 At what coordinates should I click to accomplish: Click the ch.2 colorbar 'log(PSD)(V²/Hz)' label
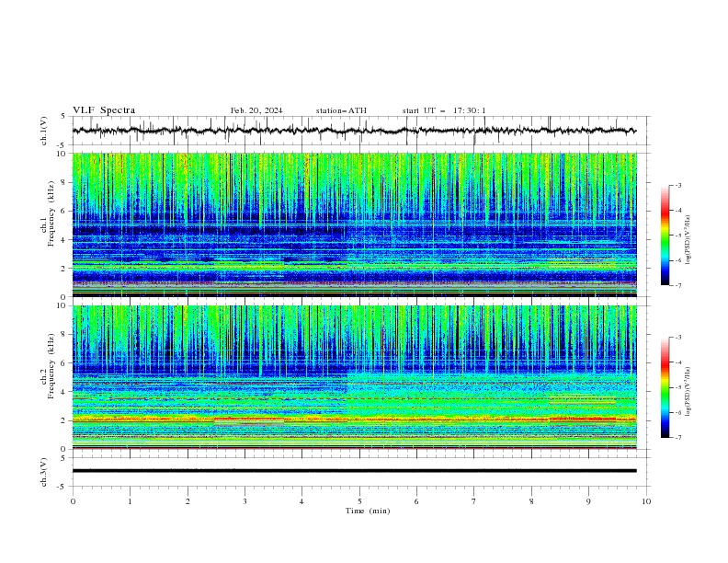click(x=688, y=391)
